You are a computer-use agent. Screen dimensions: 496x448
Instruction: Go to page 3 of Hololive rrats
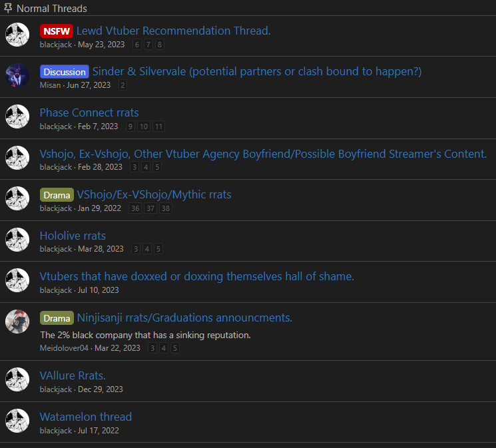136,249
